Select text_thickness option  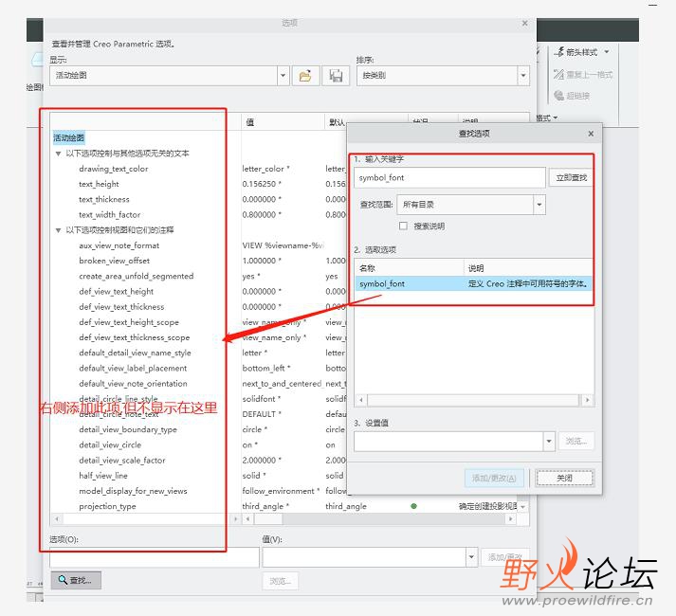click(104, 199)
